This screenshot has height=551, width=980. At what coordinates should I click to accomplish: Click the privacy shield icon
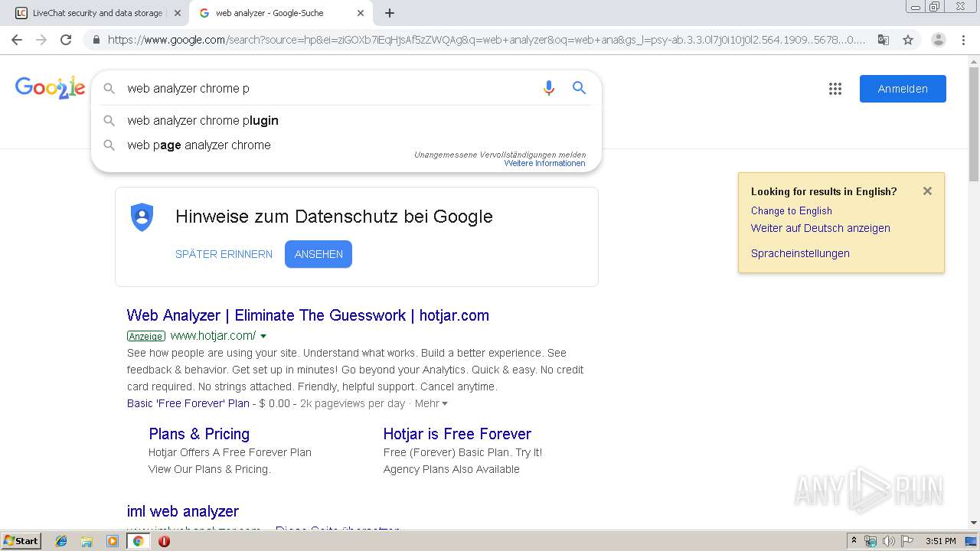[142, 217]
